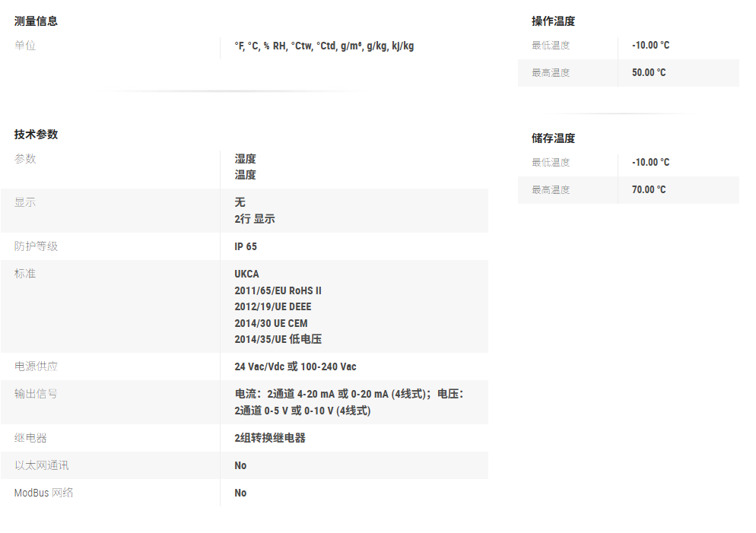Select the 70.00 °C maximum storage temperature
The height and width of the screenshot is (533, 756).
(649, 190)
